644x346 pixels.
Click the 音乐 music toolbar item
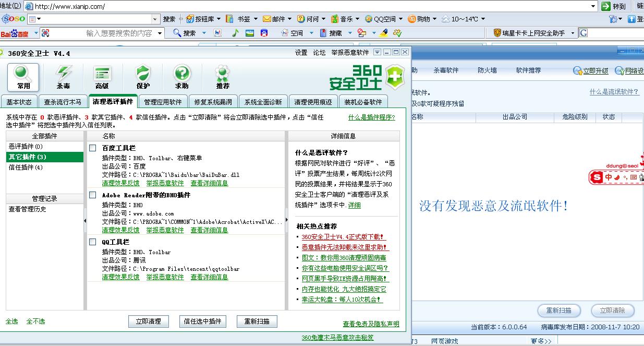click(x=342, y=19)
